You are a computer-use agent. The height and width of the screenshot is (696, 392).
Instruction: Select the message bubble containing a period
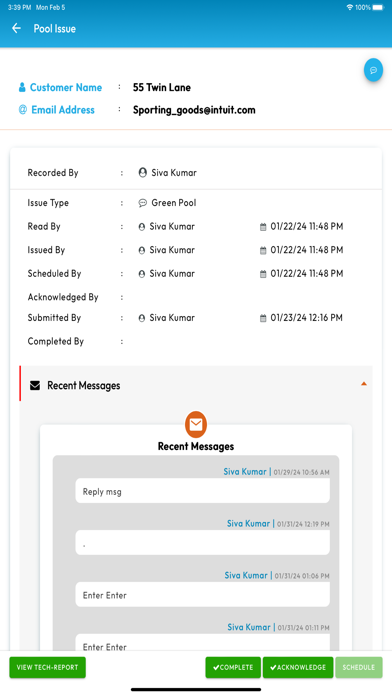202,542
